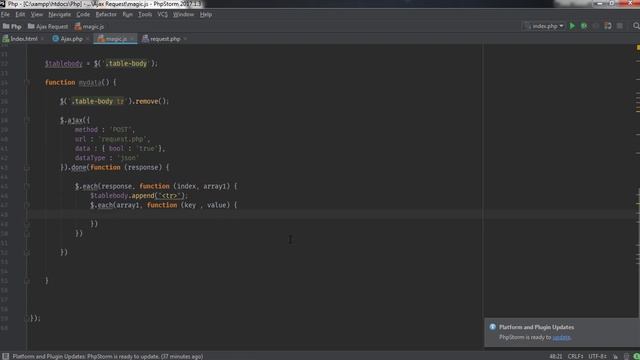Open the Navigate menu
The height and width of the screenshot is (360, 640).
pos(60,14)
